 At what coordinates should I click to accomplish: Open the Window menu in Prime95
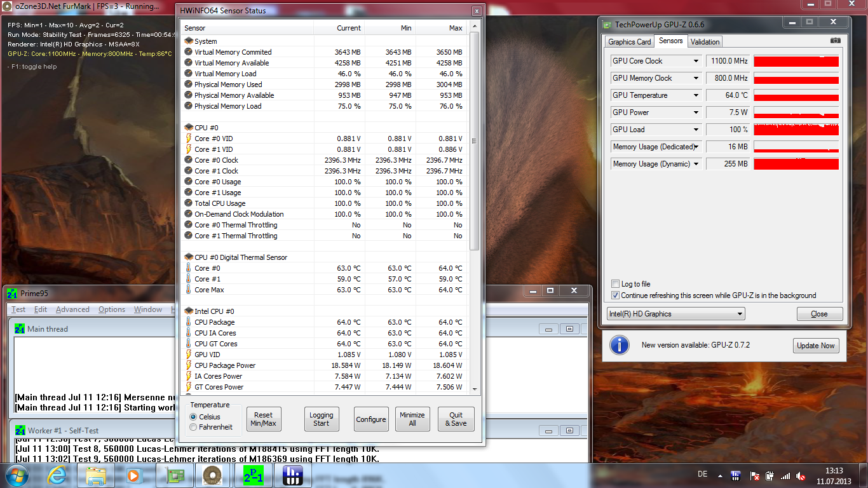click(x=148, y=309)
